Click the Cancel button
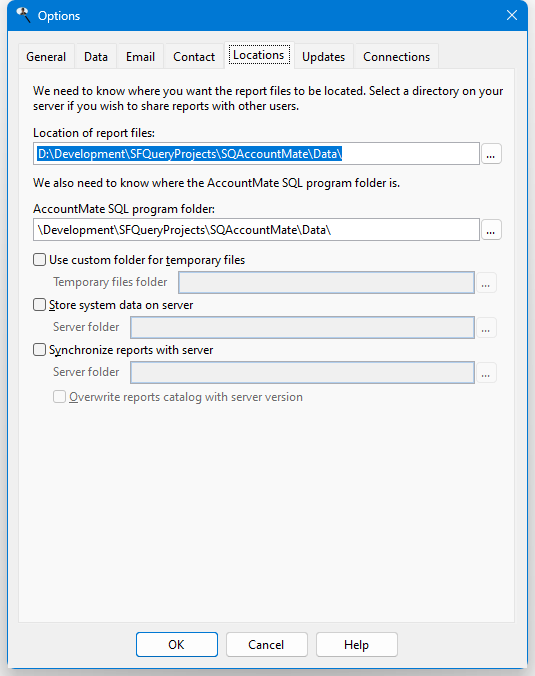This screenshot has width=535, height=676. pos(266,645)
